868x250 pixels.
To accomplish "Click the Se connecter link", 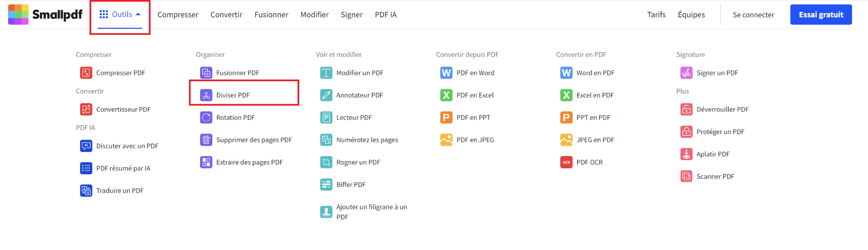I will click(x=753, y=15).
